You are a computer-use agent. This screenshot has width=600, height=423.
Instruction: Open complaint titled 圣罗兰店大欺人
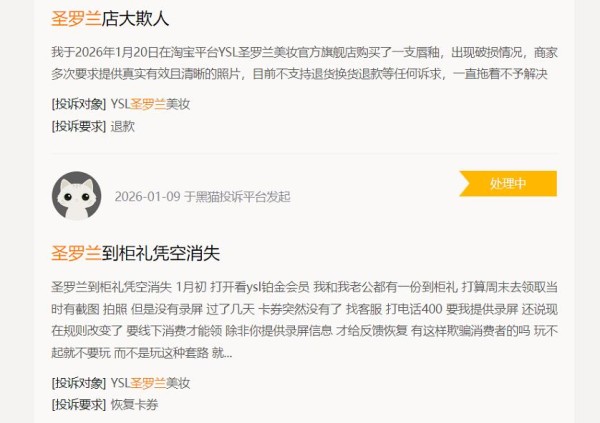(x=110, y=19)
